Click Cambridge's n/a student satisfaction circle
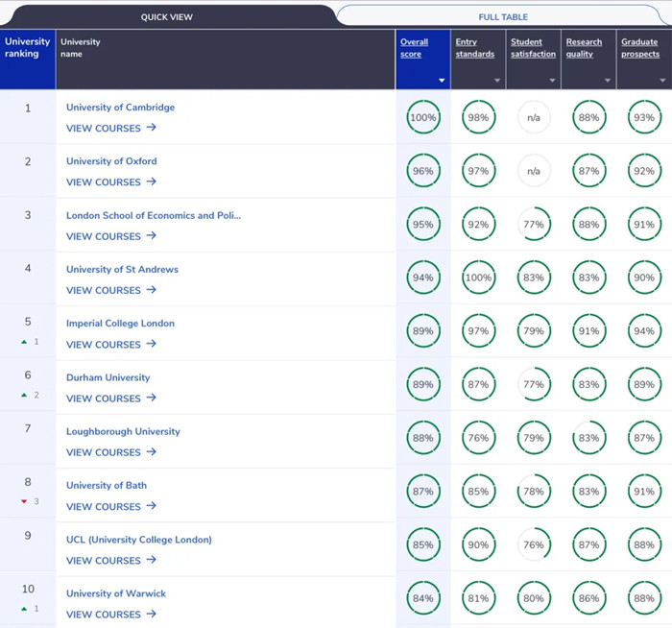This screenshot has width=672, height=628. pos(534,117)
